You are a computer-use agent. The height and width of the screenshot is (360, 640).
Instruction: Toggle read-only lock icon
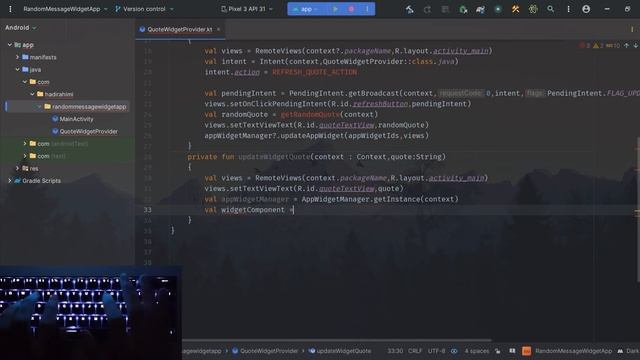pyautogui.click(x=498, y=351)
